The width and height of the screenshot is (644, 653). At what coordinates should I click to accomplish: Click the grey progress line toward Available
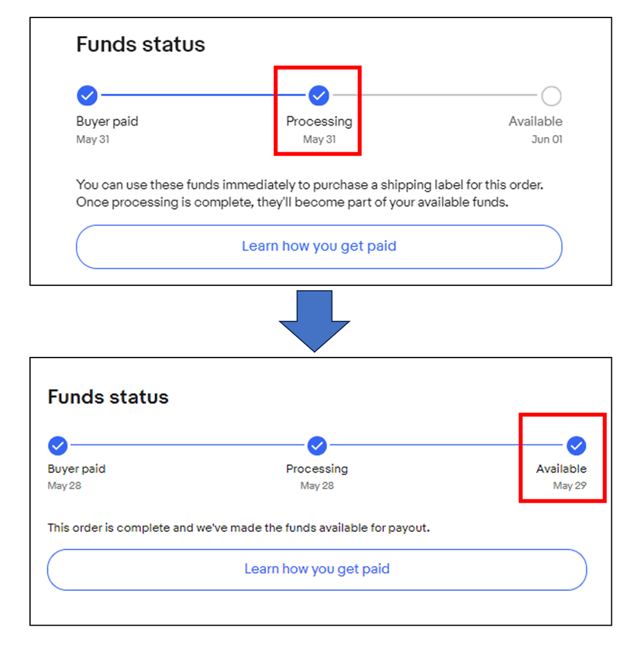point(435,96)
